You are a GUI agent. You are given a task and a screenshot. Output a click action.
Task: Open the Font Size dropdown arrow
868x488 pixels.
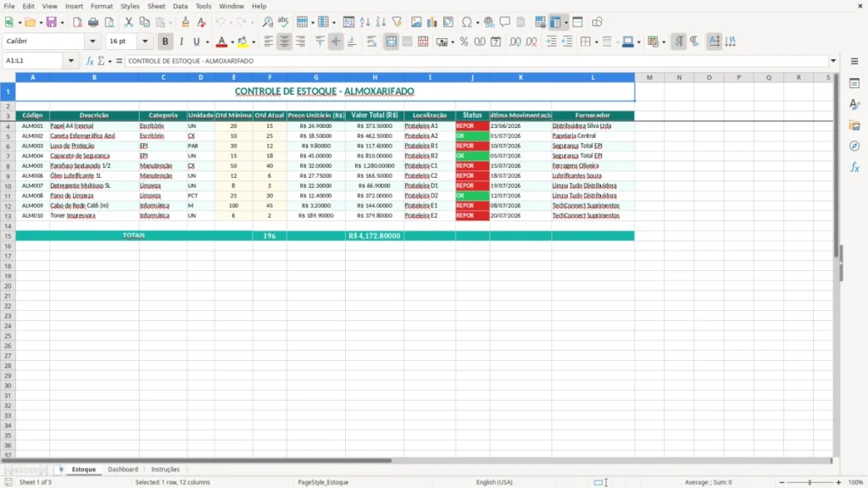(145, 42)
